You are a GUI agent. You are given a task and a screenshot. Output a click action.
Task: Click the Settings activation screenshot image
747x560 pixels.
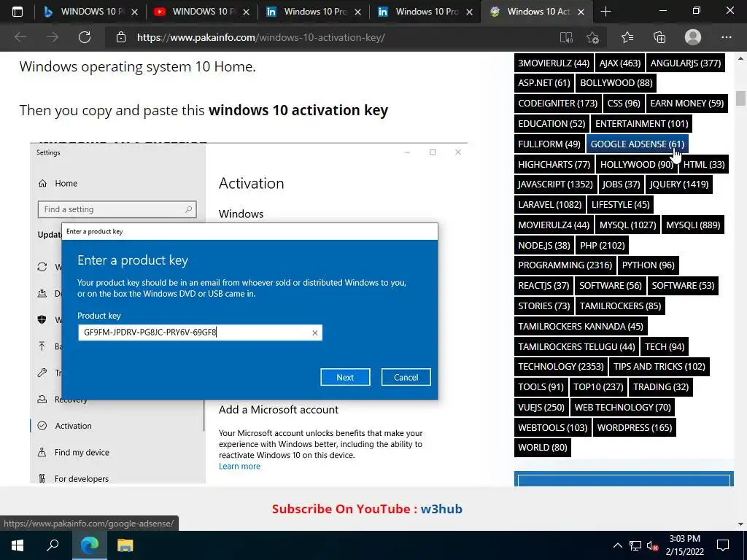click(249, 313)
